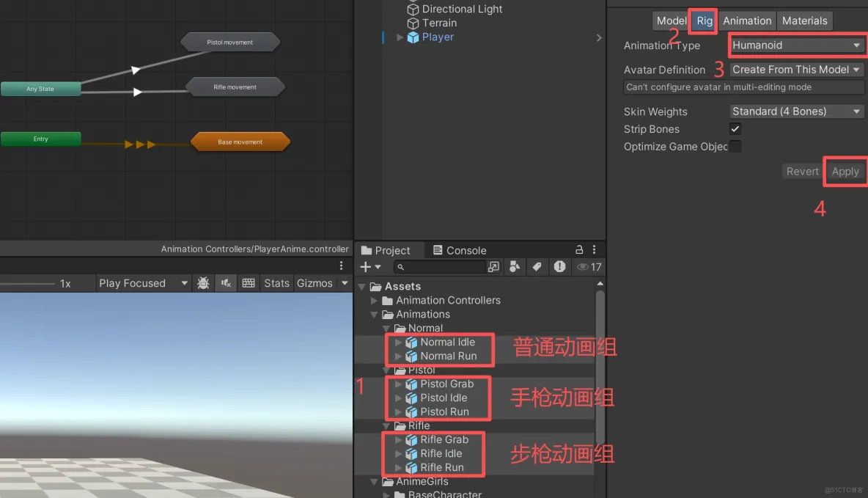Toggle the hidden items eye icon showing 17
Viewport: 868px width, 498px height.
tap(585, 266)
